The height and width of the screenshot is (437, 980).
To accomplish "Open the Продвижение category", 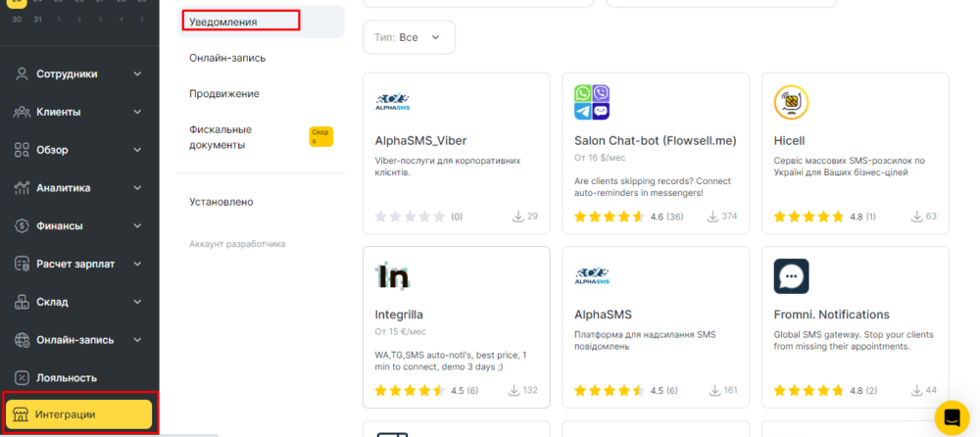I will tap(224, 94).
